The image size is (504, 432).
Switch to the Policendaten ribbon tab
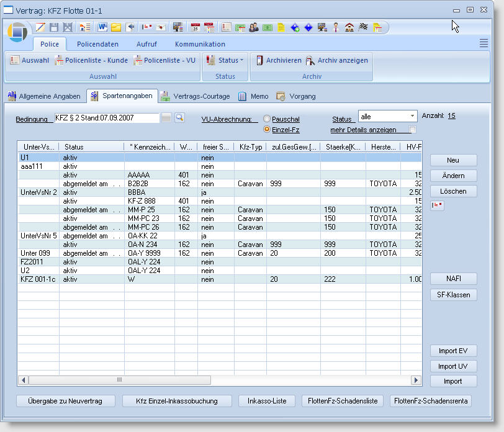point(97,44)
